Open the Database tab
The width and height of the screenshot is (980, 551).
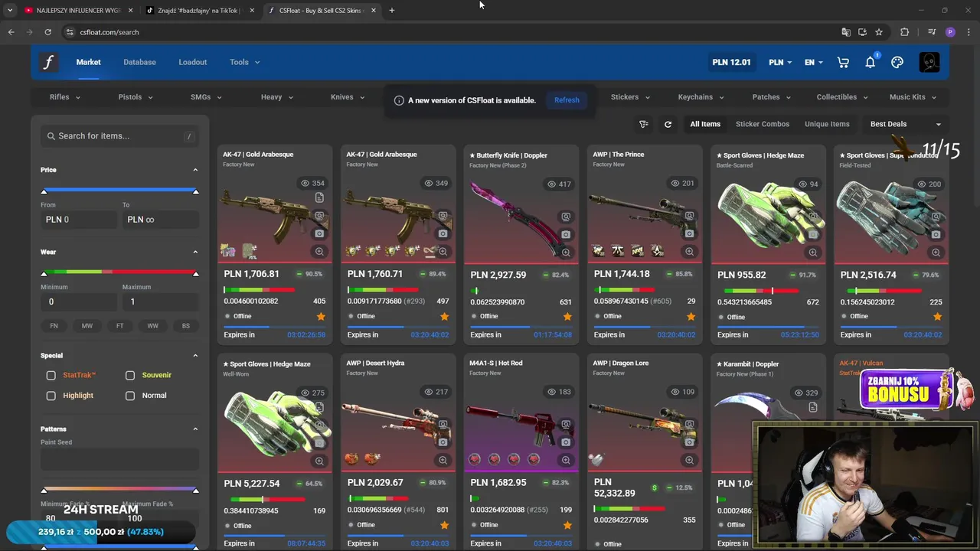point(139,62)
